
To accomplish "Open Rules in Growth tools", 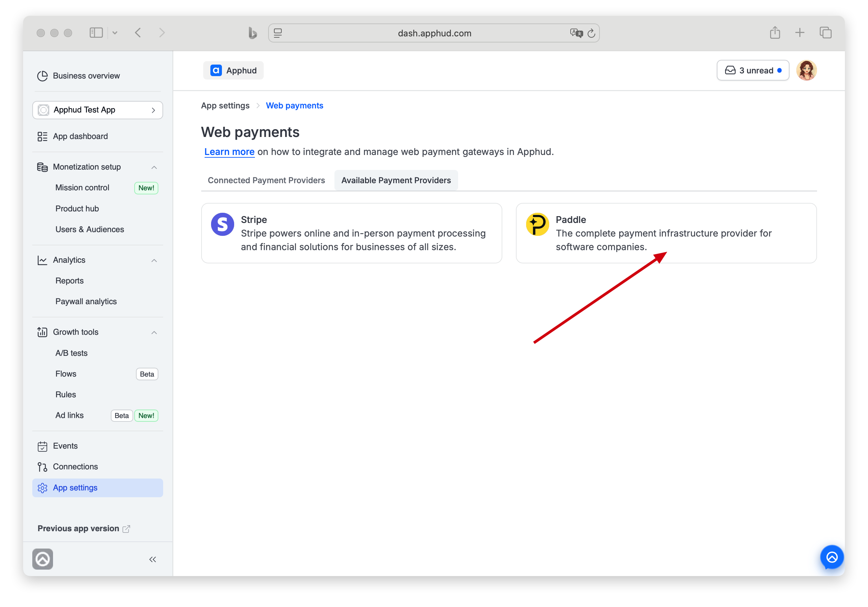I will (x=66, y=395).
